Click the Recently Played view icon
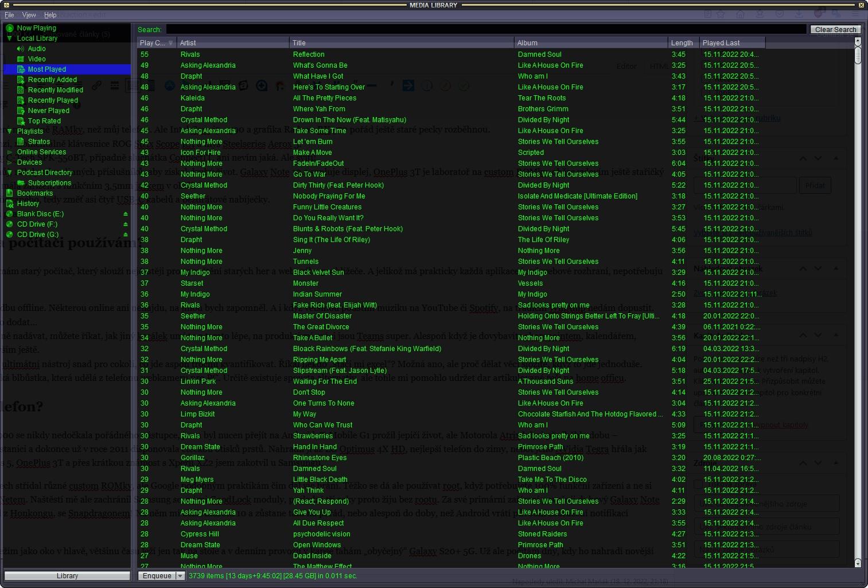 click(21, 100)
